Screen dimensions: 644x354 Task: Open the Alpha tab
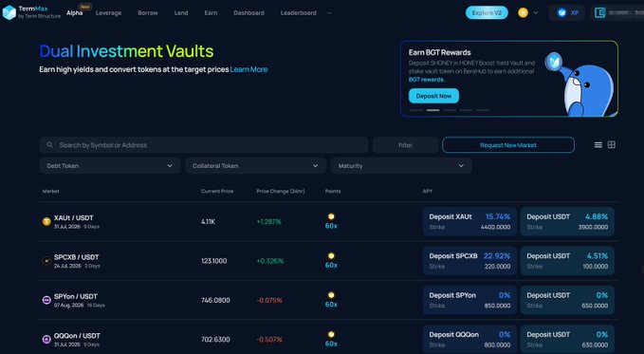[75, 12]
